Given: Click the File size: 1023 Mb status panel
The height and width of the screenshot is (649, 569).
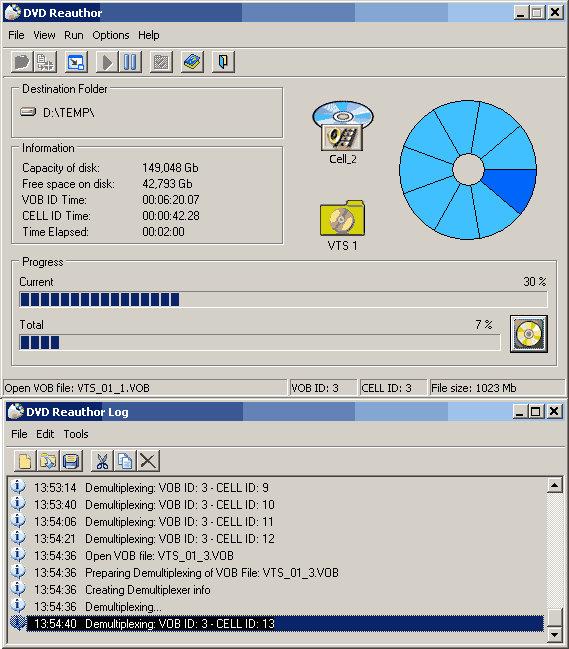Looking at the screenshot, I should pos(497,388).
